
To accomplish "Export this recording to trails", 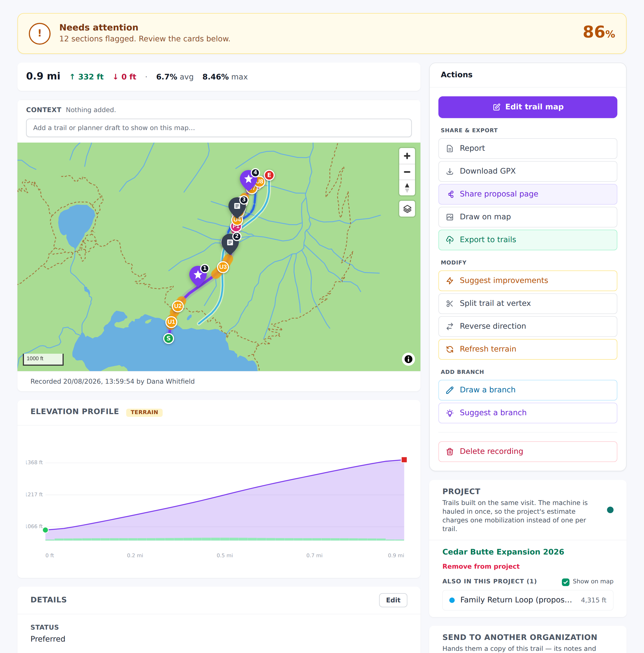I will (x=527, y=240).
